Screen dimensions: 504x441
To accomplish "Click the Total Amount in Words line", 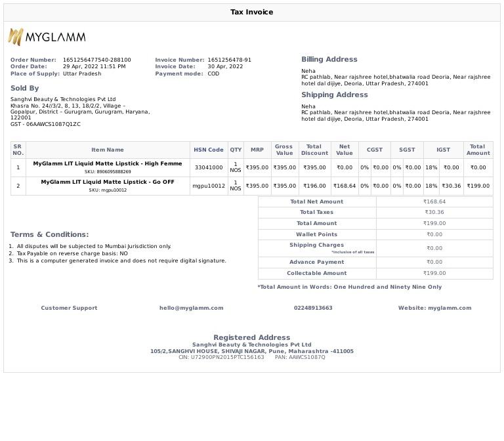I will [349, 287].
